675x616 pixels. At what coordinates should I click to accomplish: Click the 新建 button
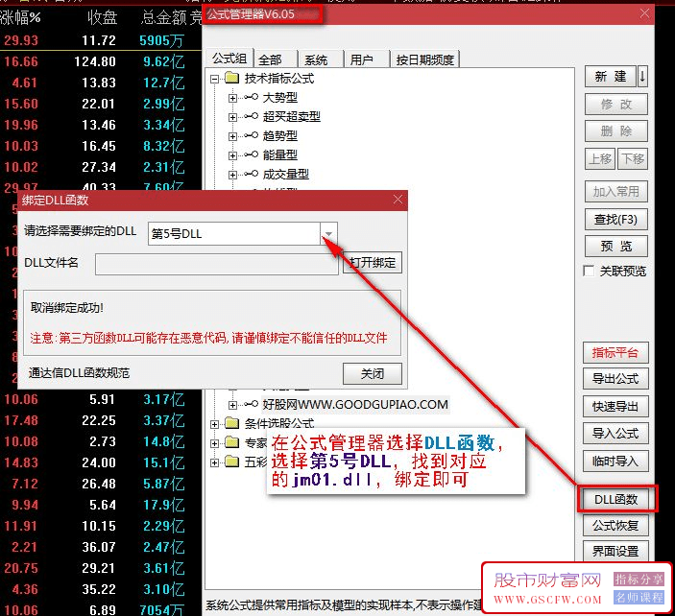(x=610, y=77)
